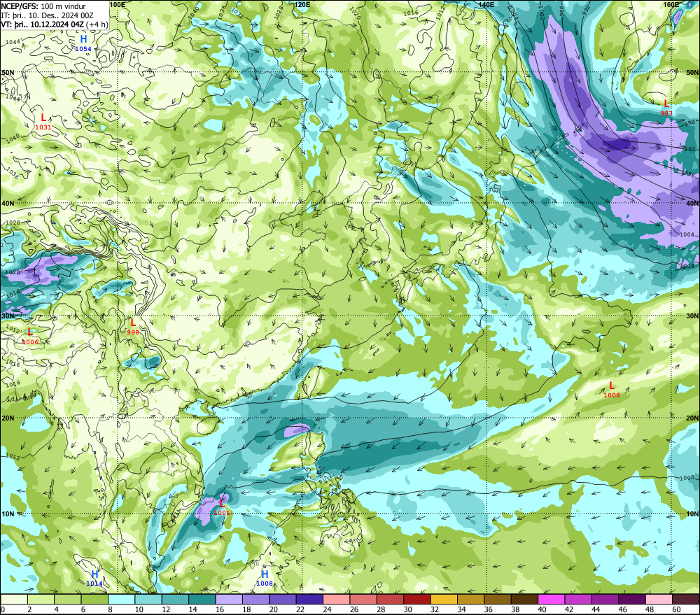Click the 30N label on the left edge
700x615 pixels.
coord(8,316)
